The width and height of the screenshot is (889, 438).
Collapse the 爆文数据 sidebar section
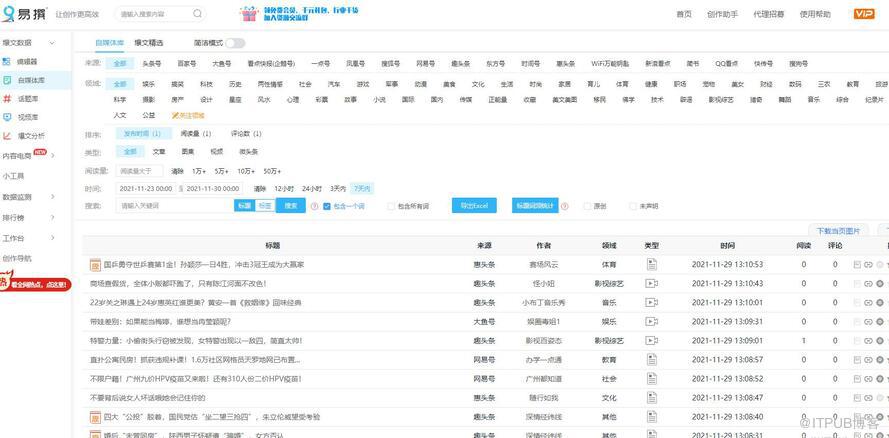point(51,43)
